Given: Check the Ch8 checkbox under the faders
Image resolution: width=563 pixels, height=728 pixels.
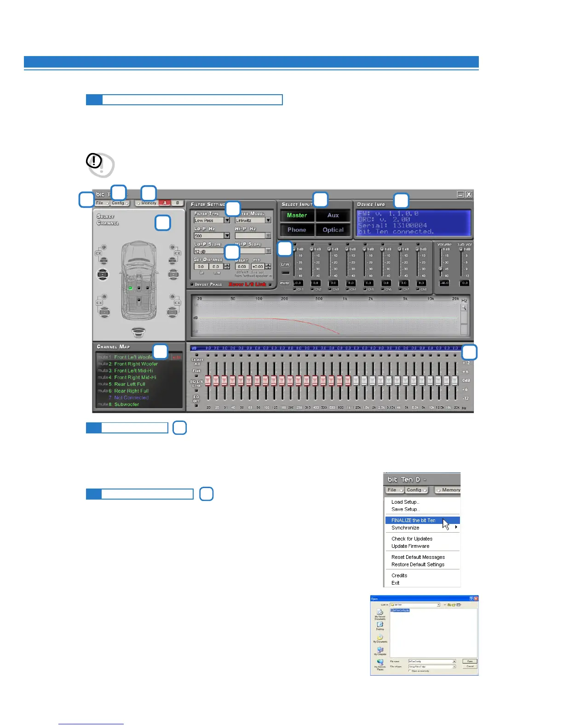Looking at the screenshot, I should (x=418, y=290).
